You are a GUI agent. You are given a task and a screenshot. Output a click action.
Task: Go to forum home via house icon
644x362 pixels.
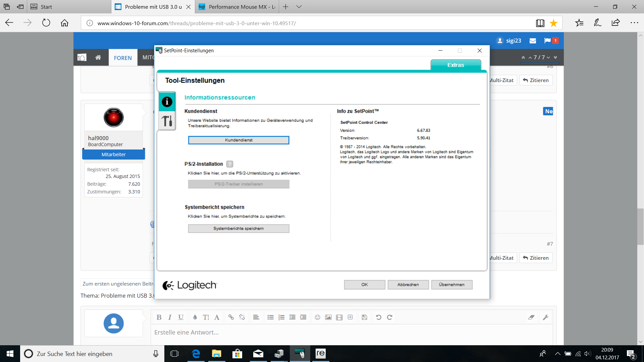click(98, 57)
